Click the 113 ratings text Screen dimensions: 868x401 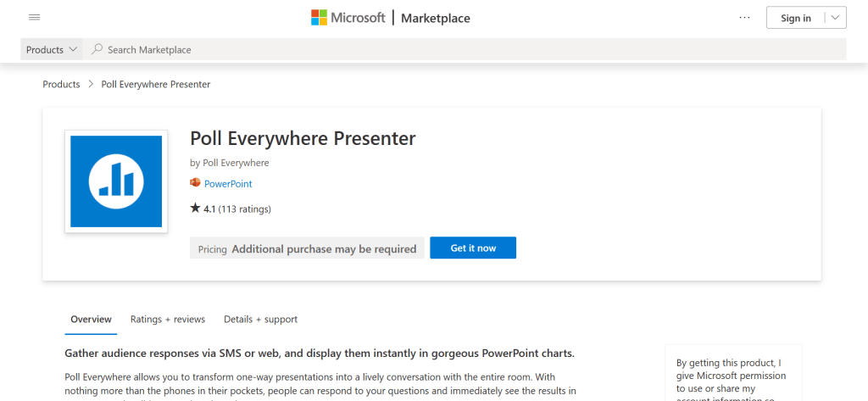coord(245,209)
